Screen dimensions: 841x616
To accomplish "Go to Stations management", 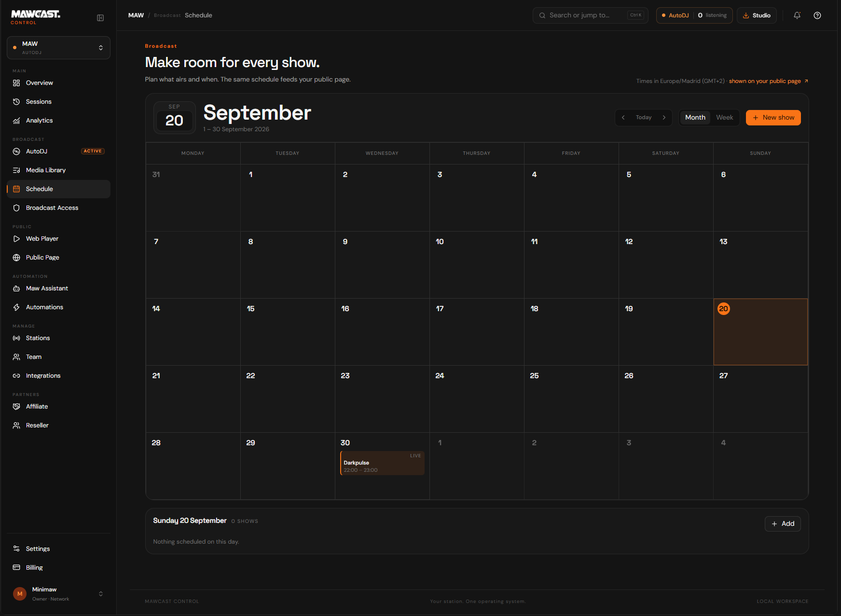I will (58, 338).
